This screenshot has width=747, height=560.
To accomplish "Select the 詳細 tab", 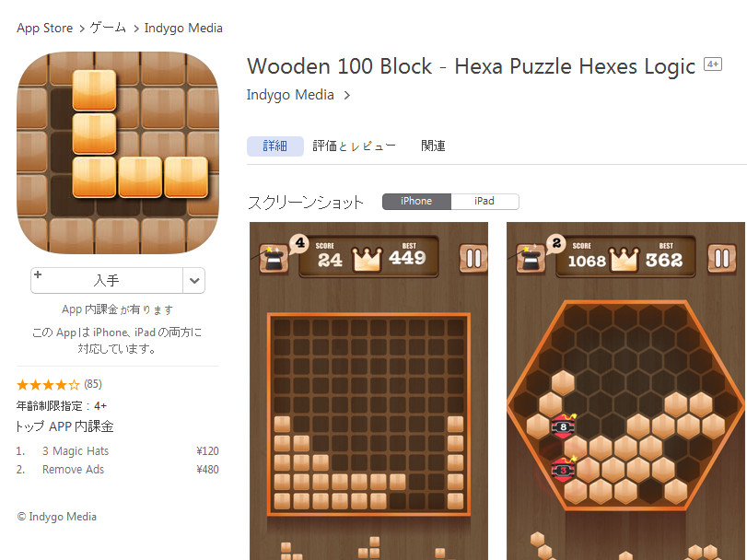I will point(274,146).
